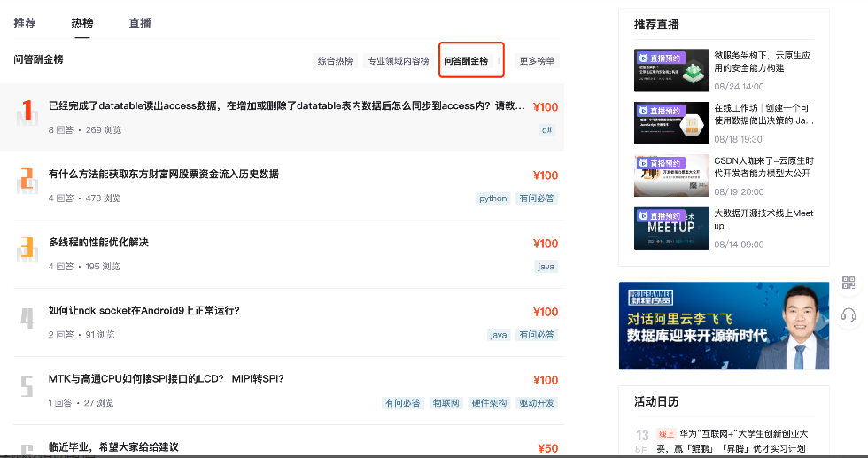
Task: Click the 硬件架构 tag
Action: (489, 403)
